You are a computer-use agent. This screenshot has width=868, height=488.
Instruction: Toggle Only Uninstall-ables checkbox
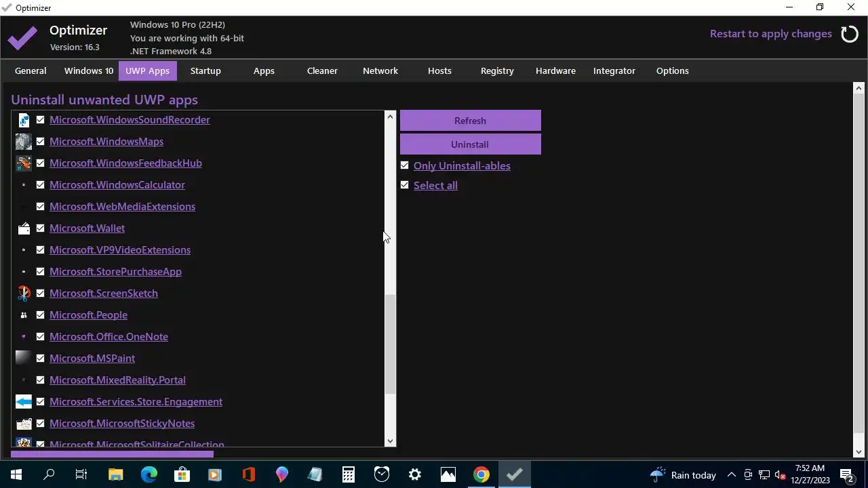point(404,165)
